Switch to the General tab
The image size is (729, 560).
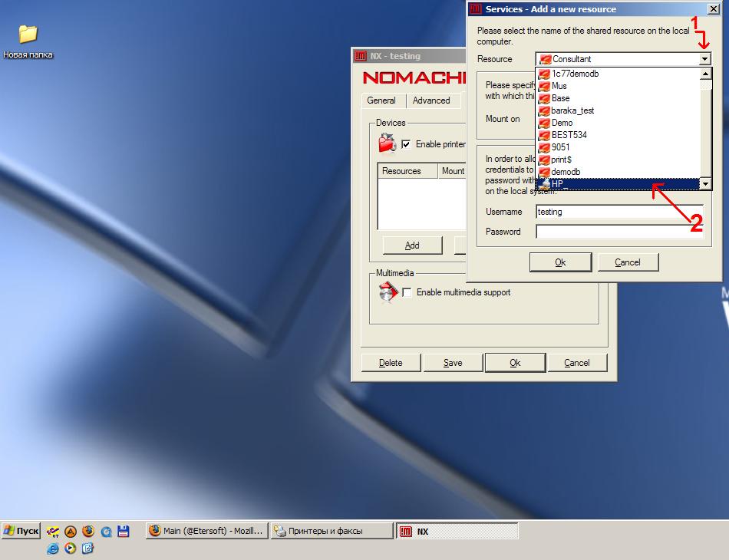pyautogui.click(x=381, y=100)
